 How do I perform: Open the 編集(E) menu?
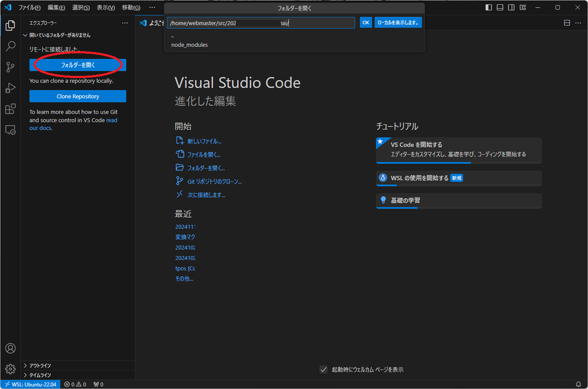click(x=56, y=7)
